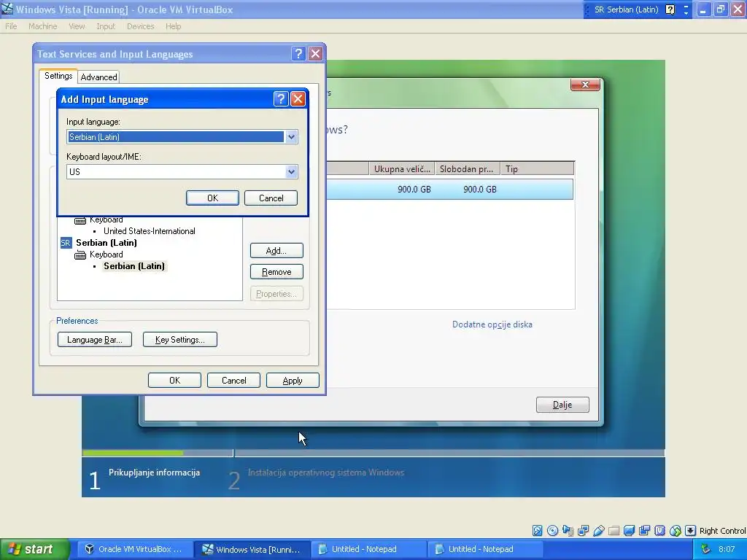Click Cancel in Text Services dialog

tap(233, 381)
